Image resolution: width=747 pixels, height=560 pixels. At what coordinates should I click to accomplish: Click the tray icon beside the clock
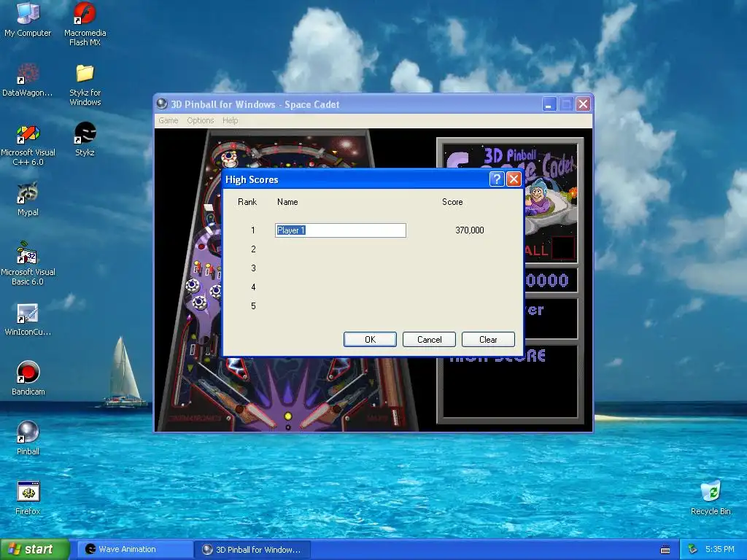[x=693, y=549]
